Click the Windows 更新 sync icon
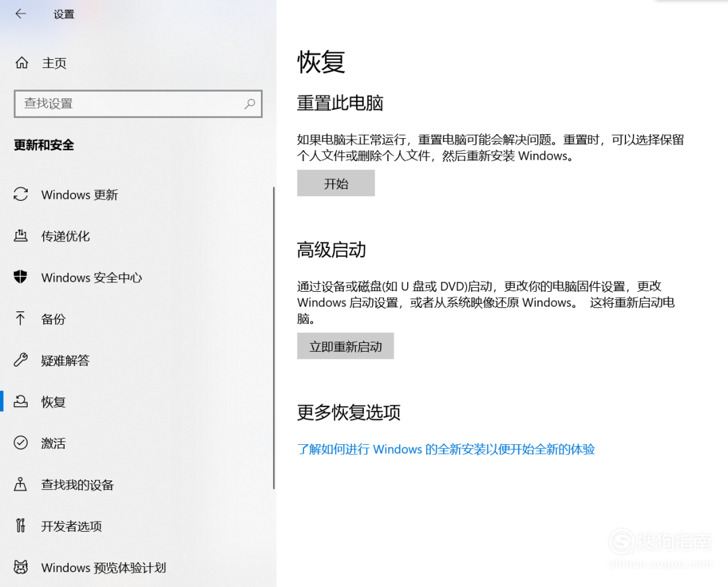 [20, 194]
